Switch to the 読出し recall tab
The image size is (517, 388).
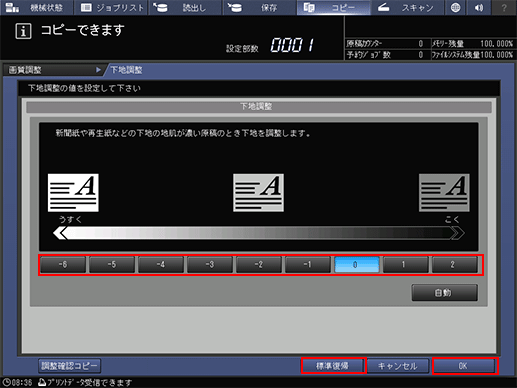coord(185,7)
